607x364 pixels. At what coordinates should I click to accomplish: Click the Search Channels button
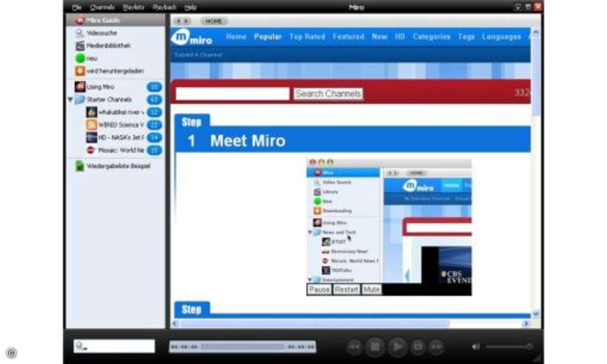point(328,94)
